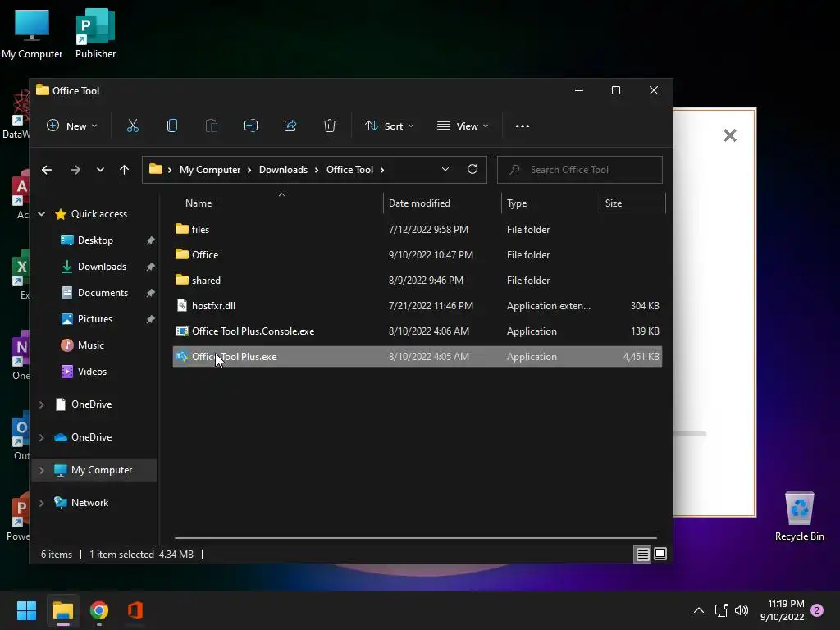Click Downloads in the address breadcrumb

pos(283,169)
